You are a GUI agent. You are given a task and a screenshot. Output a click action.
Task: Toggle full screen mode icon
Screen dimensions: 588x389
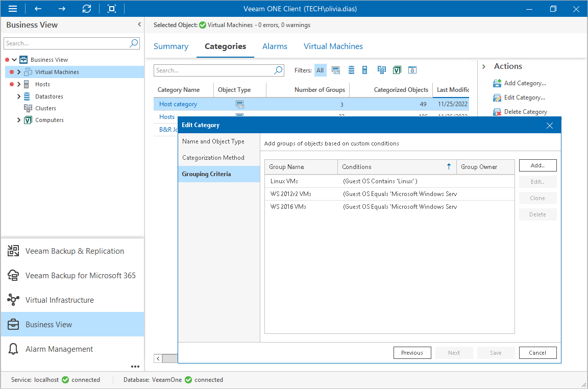coord(112,9)
